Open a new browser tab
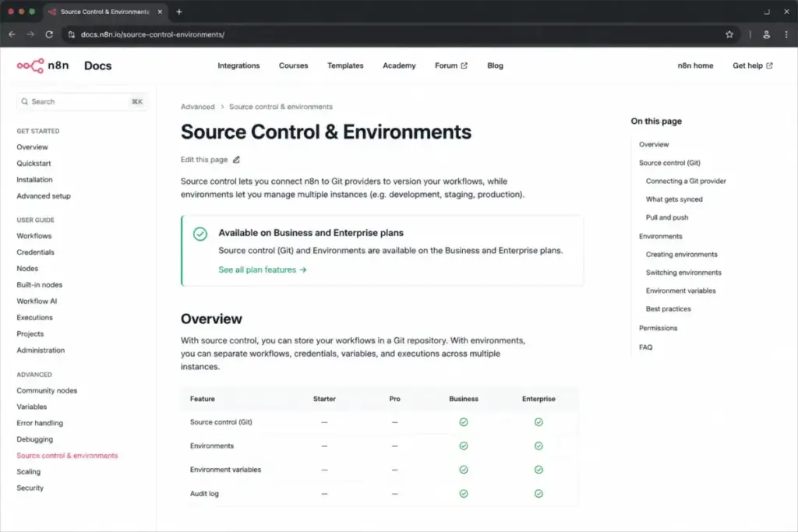 coord(179,12)
